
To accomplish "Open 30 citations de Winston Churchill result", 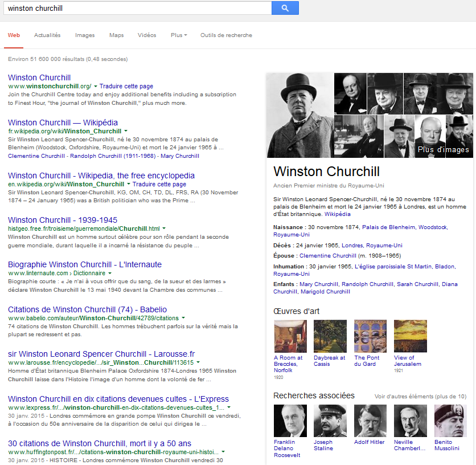I will [100, 443].
